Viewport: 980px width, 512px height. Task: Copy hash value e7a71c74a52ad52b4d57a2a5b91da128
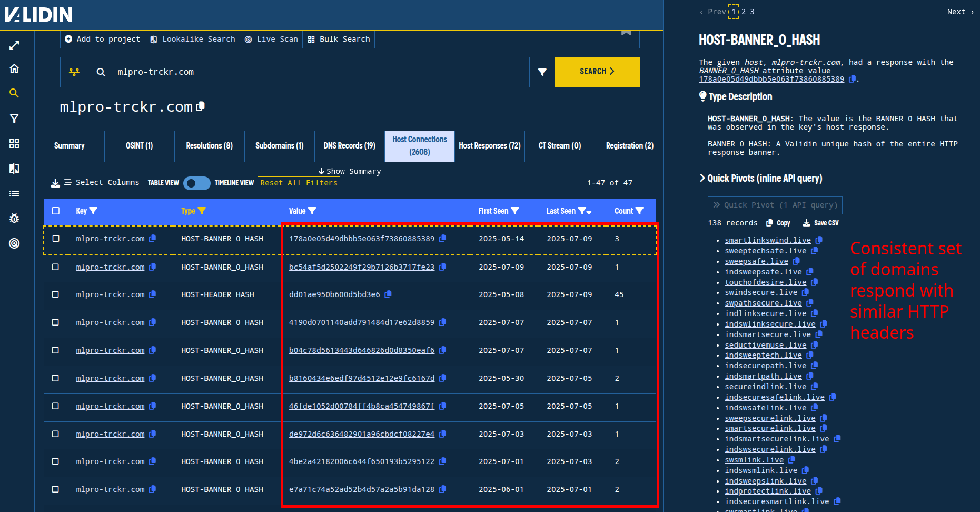point(442,489)
